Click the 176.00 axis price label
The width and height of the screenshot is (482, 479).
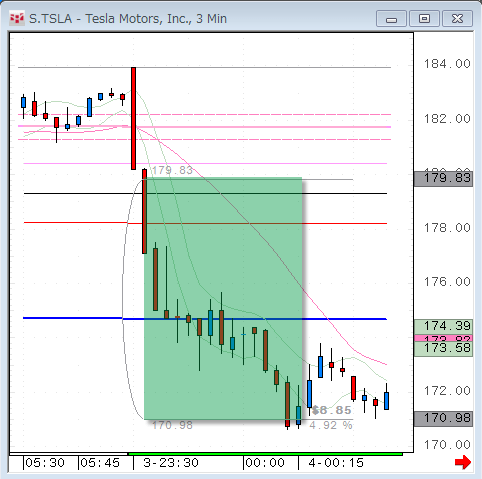(x=447, y=282)
